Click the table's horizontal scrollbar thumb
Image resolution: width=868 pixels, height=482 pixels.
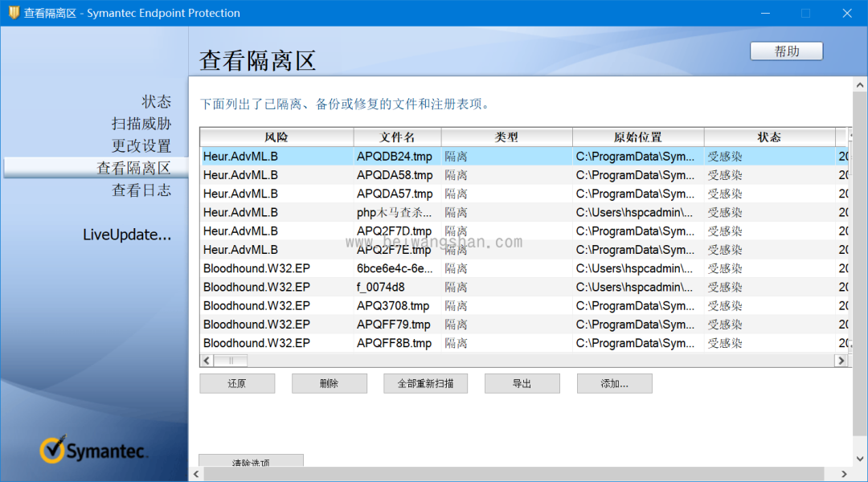click(x=231, y=361)
